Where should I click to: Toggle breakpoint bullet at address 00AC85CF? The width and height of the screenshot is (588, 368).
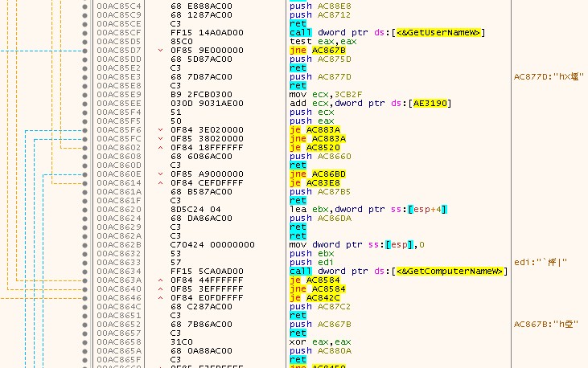point(86,32)
